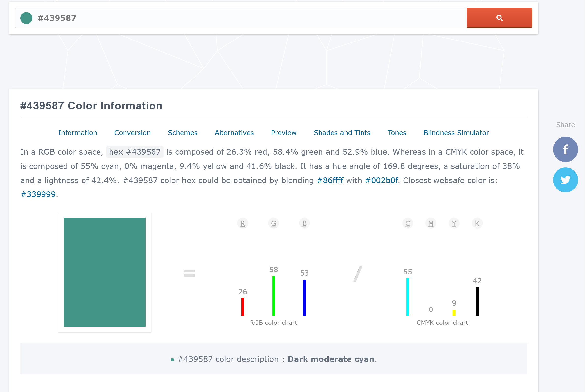
Task: Follow the websafe #339999 link
Action: pos(38,194)
